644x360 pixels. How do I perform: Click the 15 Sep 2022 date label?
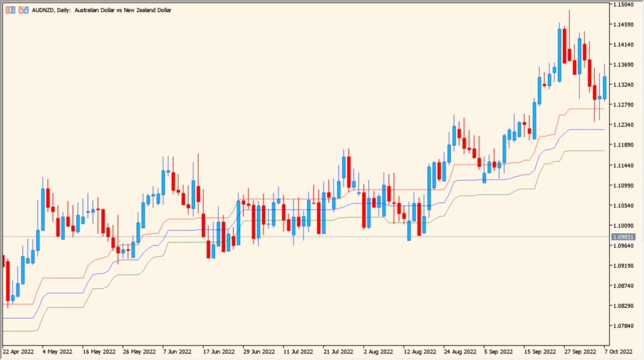pos(540,352)
